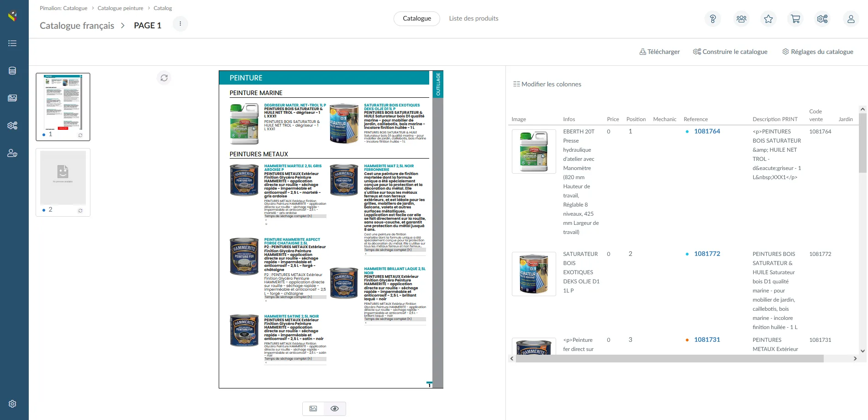The height and width of the screenshot is (420, 868).
Task: Open the shopping cart icon
Action: [x=795, y=19]
